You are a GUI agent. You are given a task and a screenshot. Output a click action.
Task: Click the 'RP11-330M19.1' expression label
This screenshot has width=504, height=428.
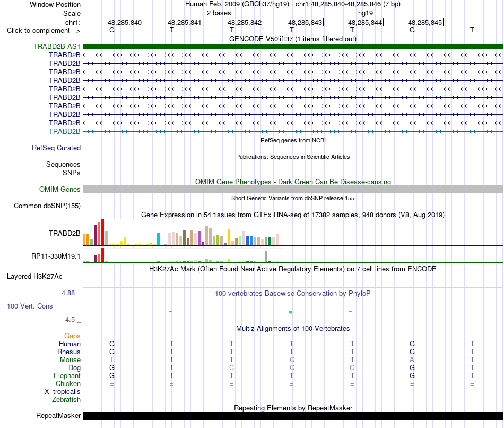point(56,256)
